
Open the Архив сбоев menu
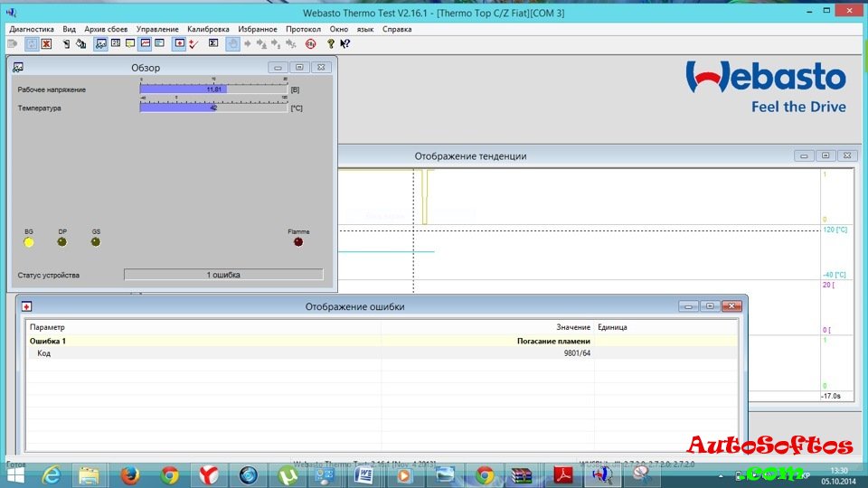(x=106, y=29)
